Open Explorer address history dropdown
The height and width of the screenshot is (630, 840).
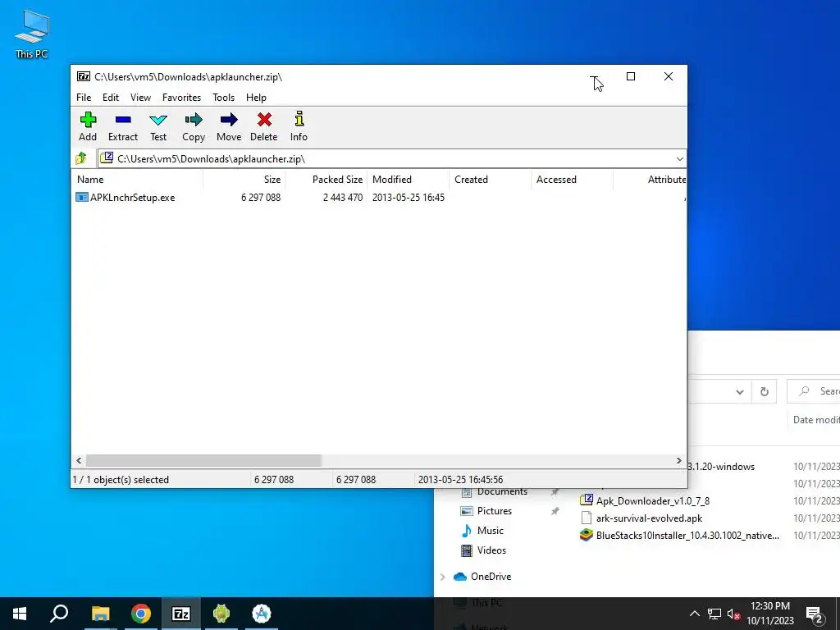pyautogui.click(x=740, y=391)
